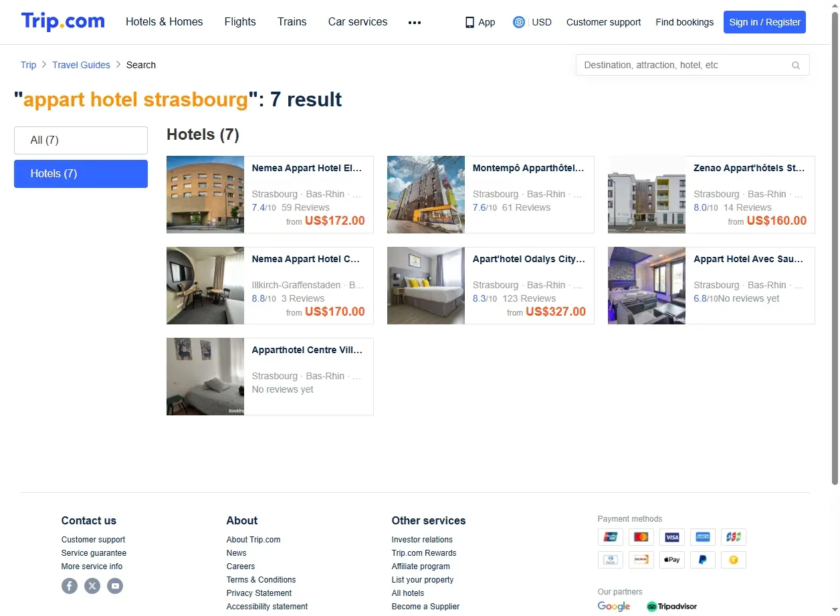Click the US$172.00 price
The width and height of the screenshot is (840, 616).
point(335,221)
